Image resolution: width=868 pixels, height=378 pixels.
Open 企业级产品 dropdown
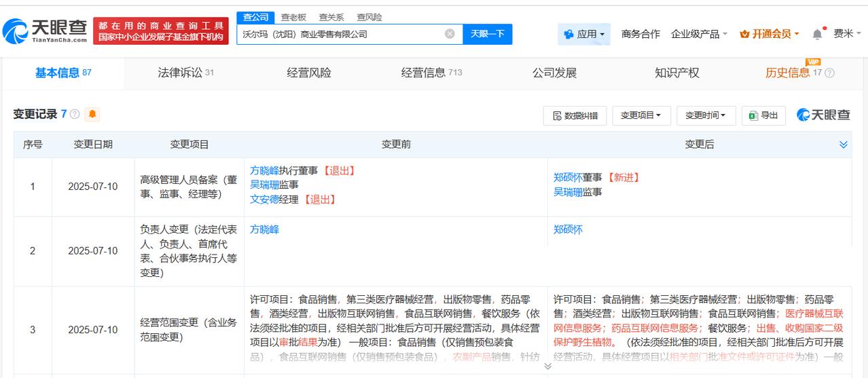pyautogui.click(x=700, y=34)
